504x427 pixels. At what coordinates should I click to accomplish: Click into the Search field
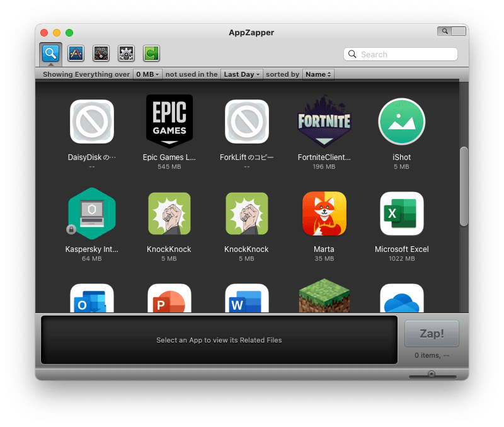401,54
